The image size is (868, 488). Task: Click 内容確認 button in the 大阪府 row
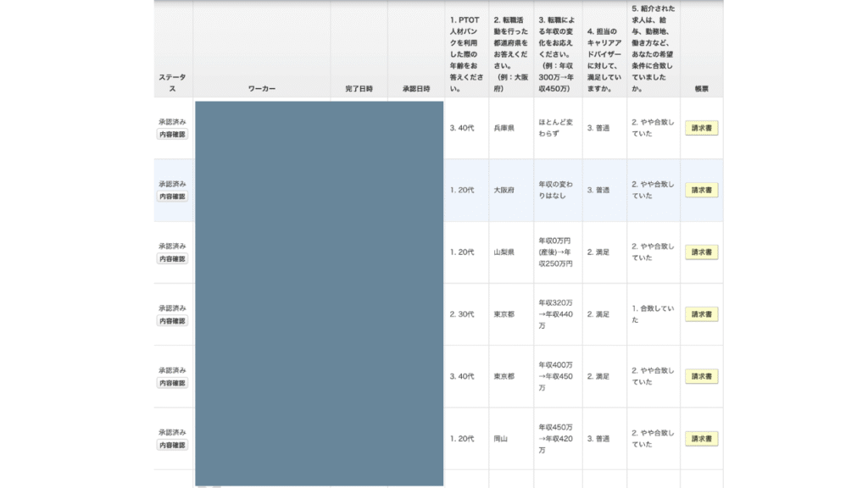pos(172,197)
